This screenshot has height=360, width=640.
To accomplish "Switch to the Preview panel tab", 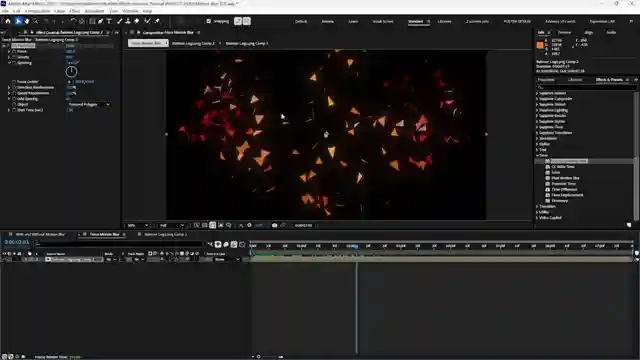I will pos(564,32).
